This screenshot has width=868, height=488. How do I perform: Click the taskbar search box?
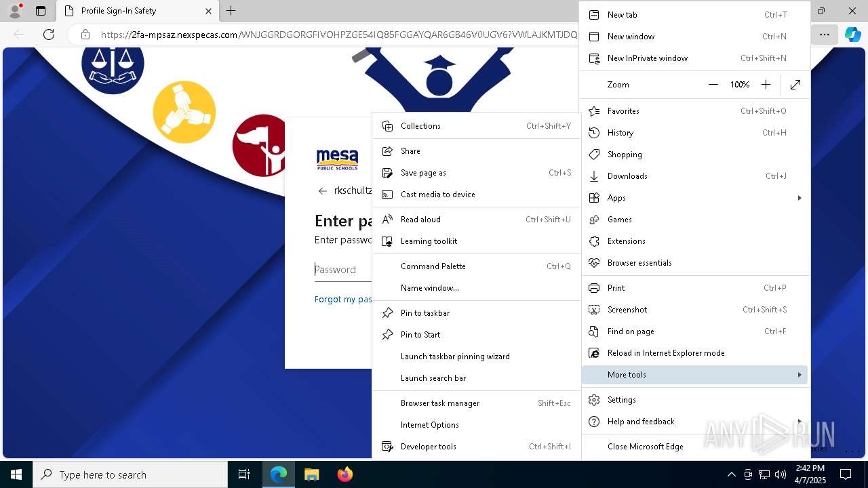pos(130,474)
